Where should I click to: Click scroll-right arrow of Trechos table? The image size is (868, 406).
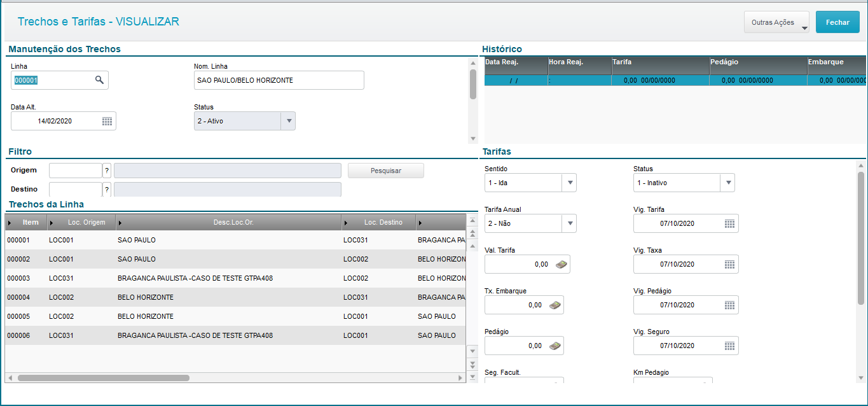(460, 377)
